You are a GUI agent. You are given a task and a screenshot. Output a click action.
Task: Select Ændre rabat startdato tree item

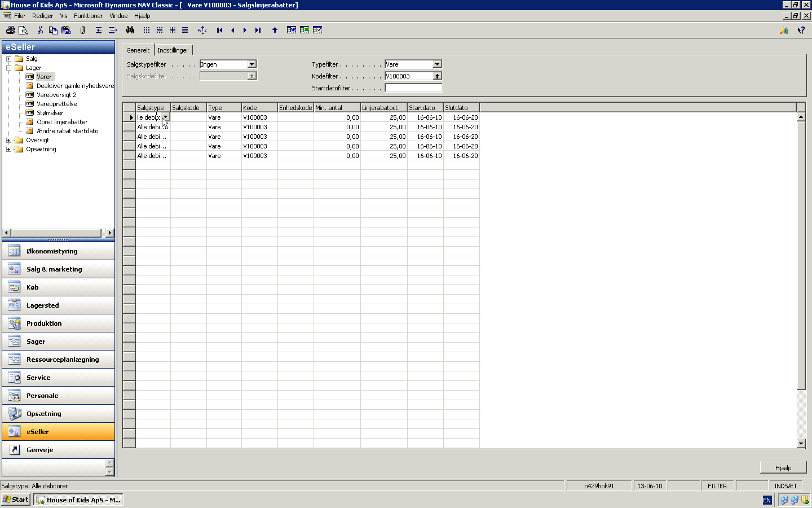coord(67,131)
